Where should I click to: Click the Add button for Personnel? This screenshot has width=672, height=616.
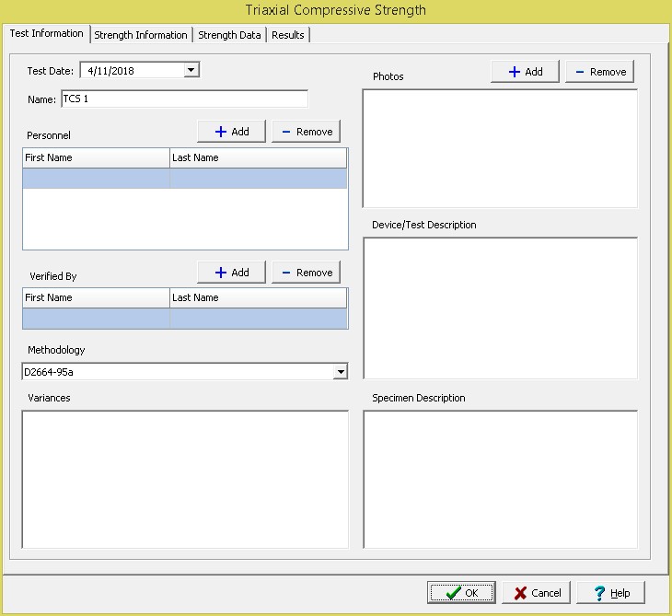[231, 132]
